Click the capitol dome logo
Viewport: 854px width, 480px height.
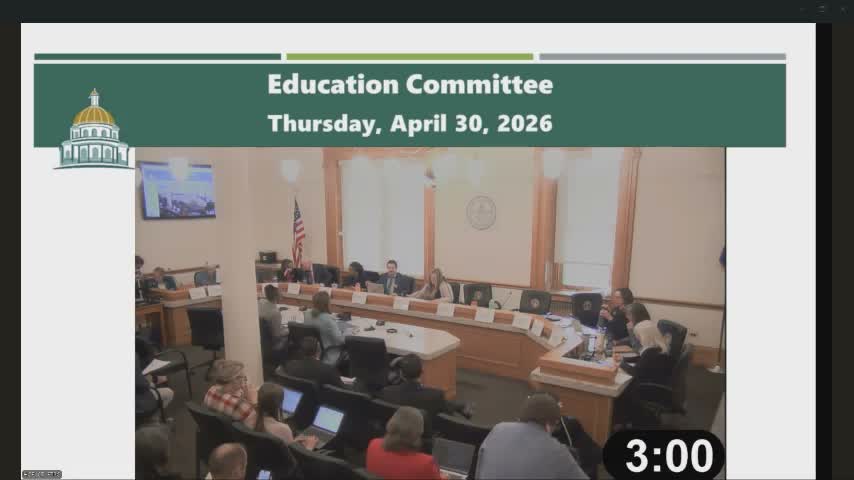pyautogui.click(x=94, y=129)
